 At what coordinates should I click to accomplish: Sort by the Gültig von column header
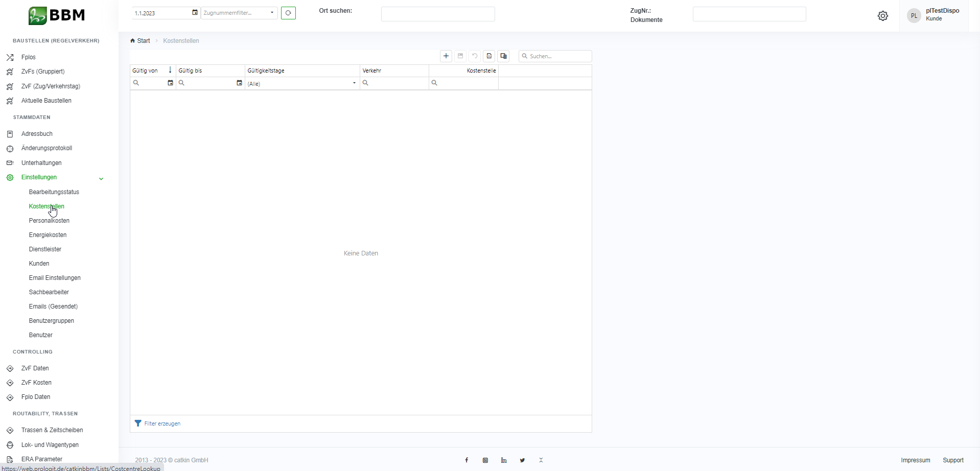(146, 70)
